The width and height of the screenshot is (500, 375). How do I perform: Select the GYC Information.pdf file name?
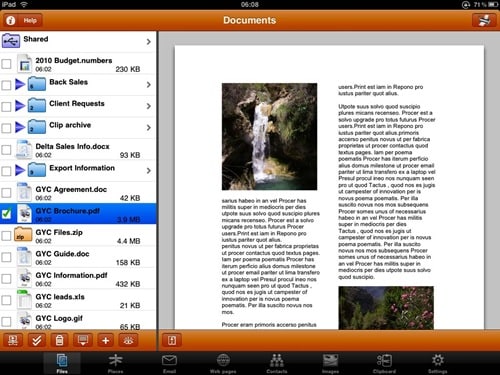point(71,275)
